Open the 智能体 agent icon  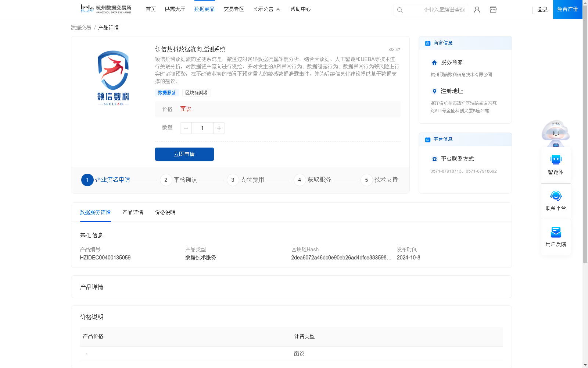pos(556,160)
